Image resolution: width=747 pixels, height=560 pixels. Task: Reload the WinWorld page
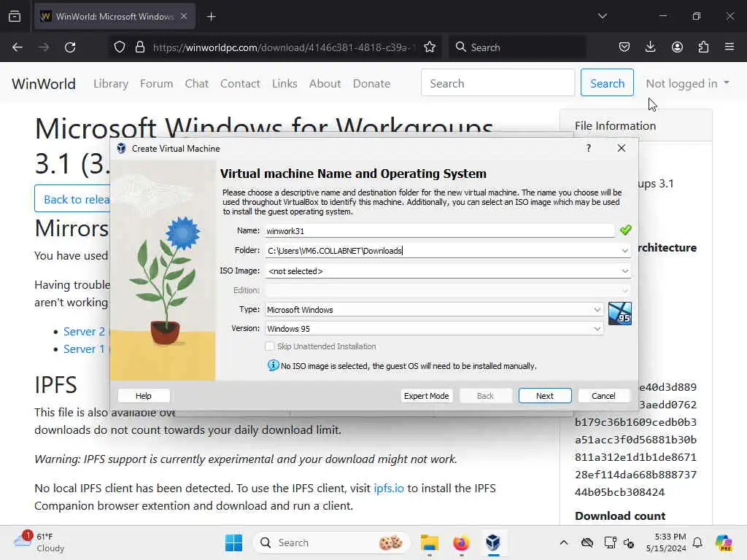coord(70,47)
